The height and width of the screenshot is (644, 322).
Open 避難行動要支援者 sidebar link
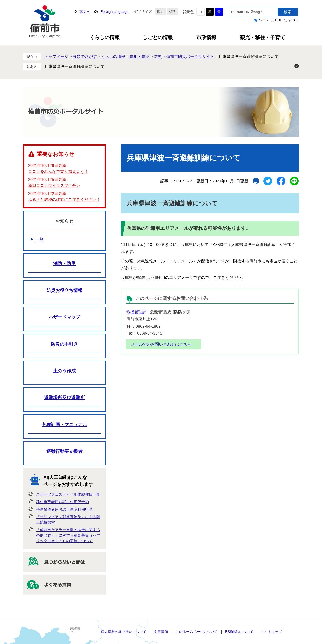64,451
